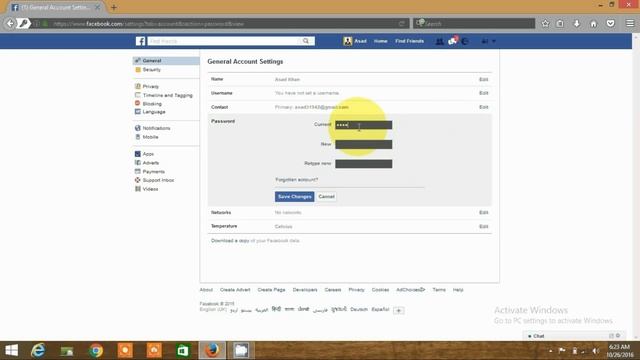Open Privacy settings in sidebar
This screenshot has width=640, height=360.
tap(151, 87)
